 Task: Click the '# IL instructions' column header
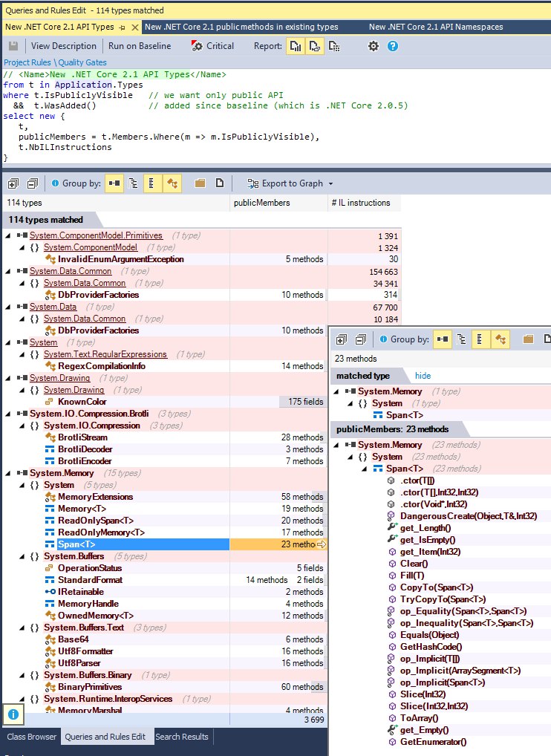pyautogui.click(x=359, y=203)
